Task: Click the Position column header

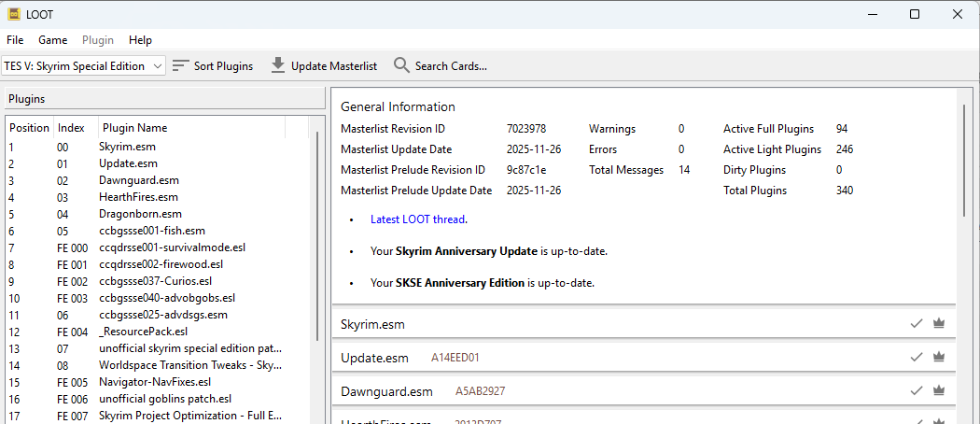Action: (x=29, y=128)
